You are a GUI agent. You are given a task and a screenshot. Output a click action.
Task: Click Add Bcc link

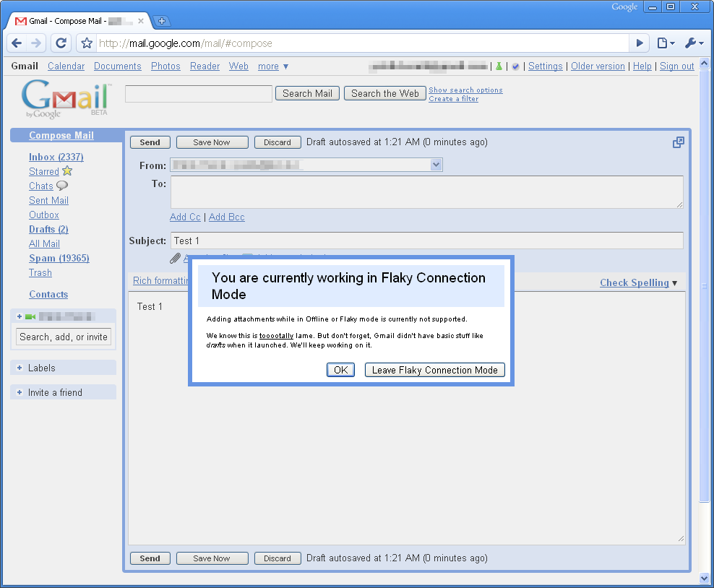tap(227, 217)
